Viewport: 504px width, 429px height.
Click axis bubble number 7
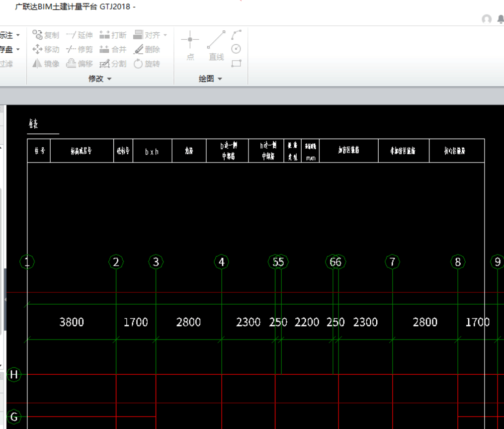pos(393,262)
